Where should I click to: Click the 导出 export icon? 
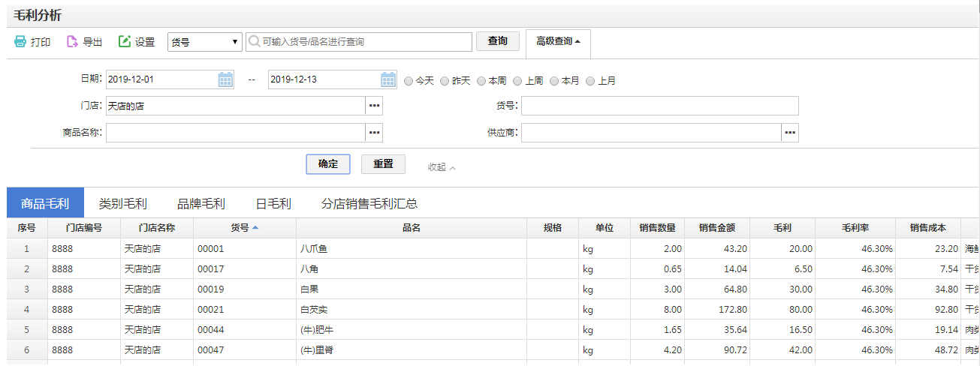72,42
